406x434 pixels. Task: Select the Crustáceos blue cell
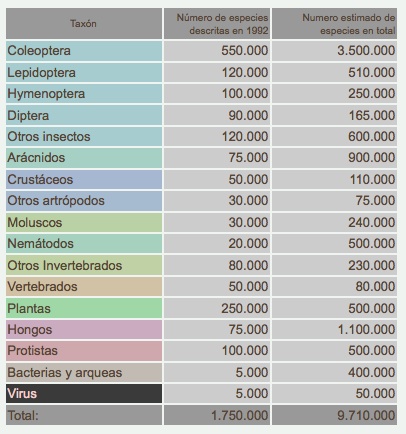[84, 179]
